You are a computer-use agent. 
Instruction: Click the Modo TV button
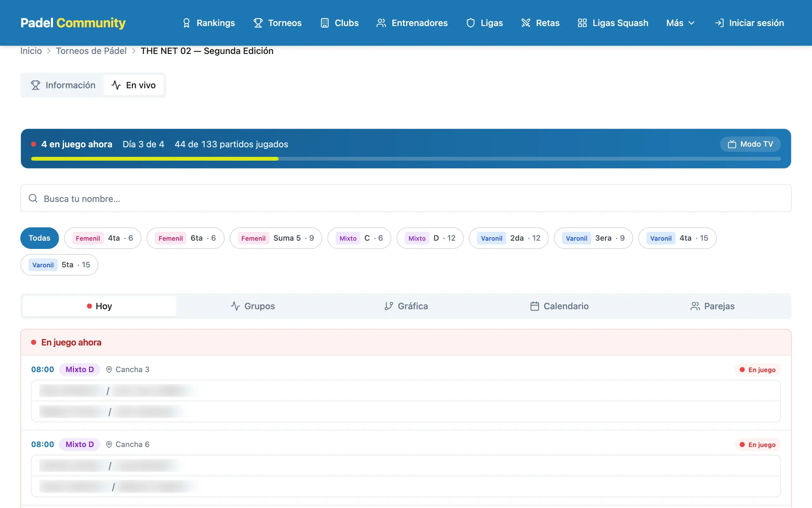(750, 144)
